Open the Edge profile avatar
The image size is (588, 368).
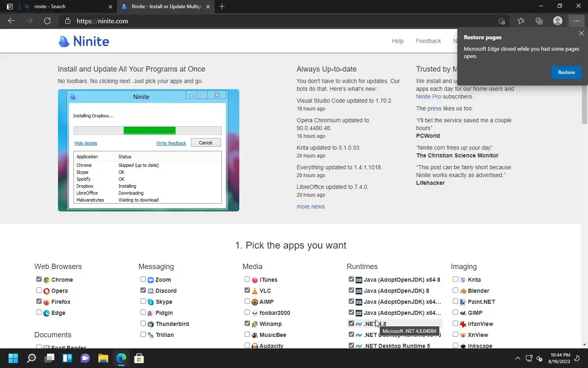[x=558, y=21]
